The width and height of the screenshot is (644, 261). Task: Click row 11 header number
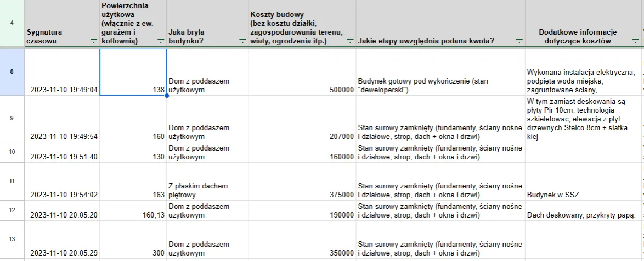pyautogui.click(x=12, y=180)
